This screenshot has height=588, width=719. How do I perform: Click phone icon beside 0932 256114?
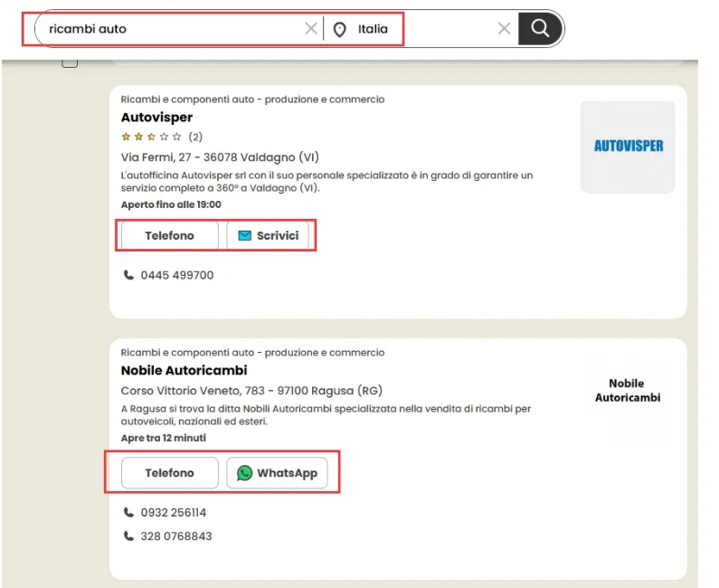click(x=128, y=512)
